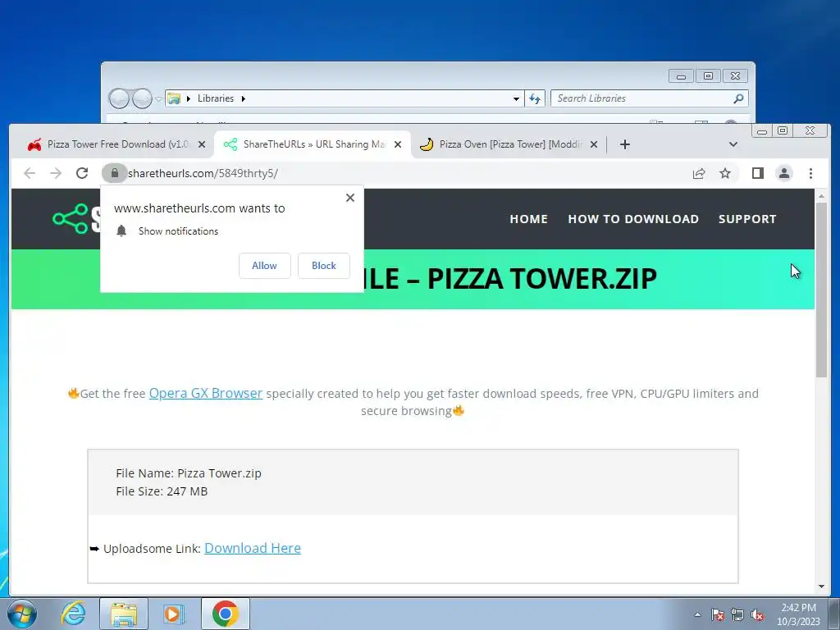Open the Chrome profile avatar menu
The height and width of the screenshot is (630, 840).
coord(783,173)
